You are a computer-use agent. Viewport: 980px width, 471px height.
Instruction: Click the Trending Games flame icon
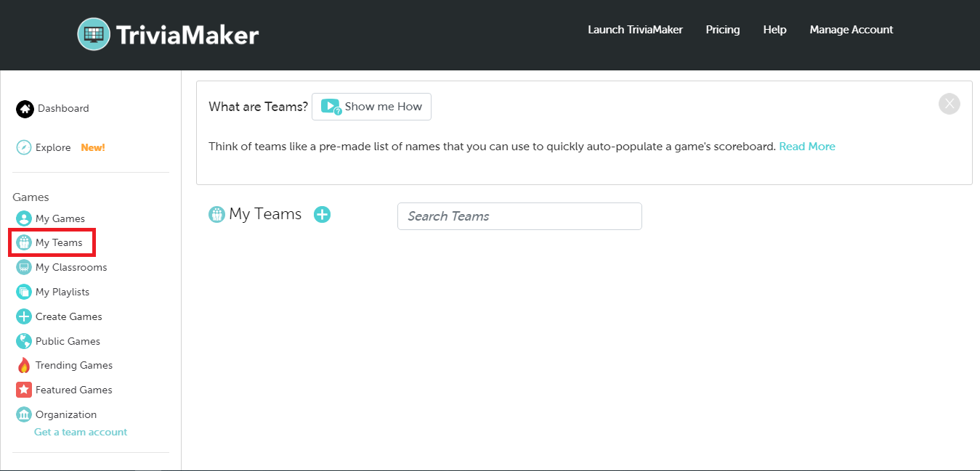[24, 365]
